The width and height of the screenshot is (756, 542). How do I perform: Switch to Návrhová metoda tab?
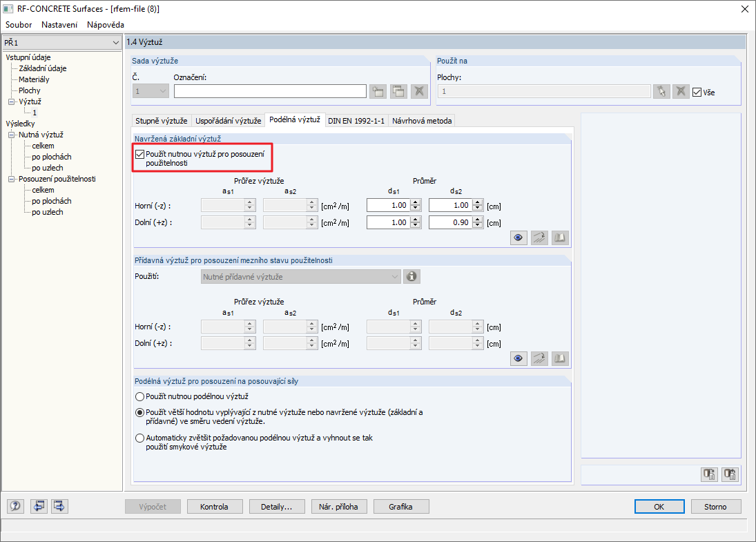tap(421, 121)
